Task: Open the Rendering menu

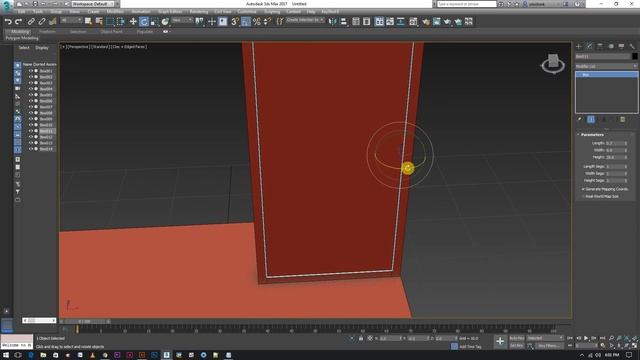Action: [x=199, y=12]
